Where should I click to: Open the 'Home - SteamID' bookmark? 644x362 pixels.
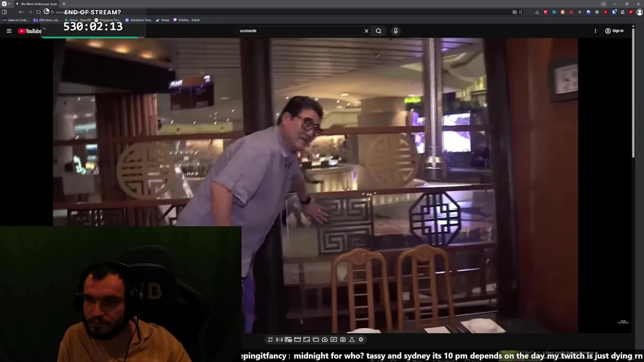coord(78,20)
